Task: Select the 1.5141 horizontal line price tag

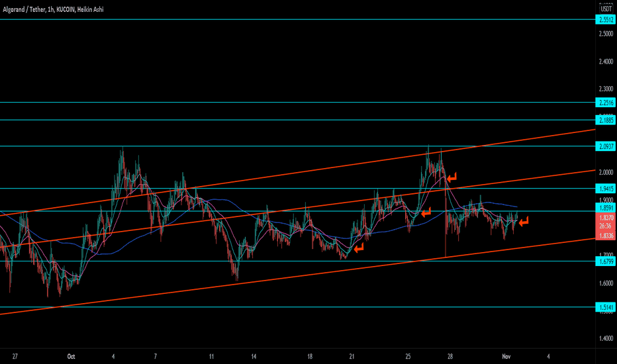Action: tap(606, 307)
